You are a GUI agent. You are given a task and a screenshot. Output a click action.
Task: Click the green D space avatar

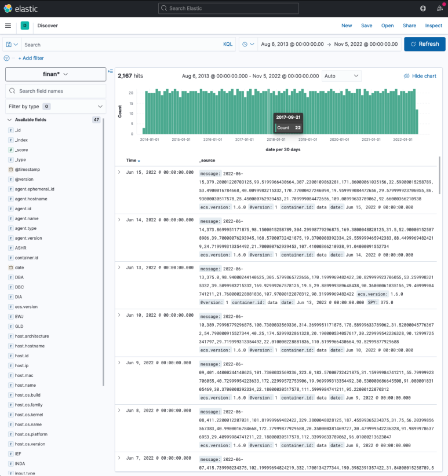(25, 25)
